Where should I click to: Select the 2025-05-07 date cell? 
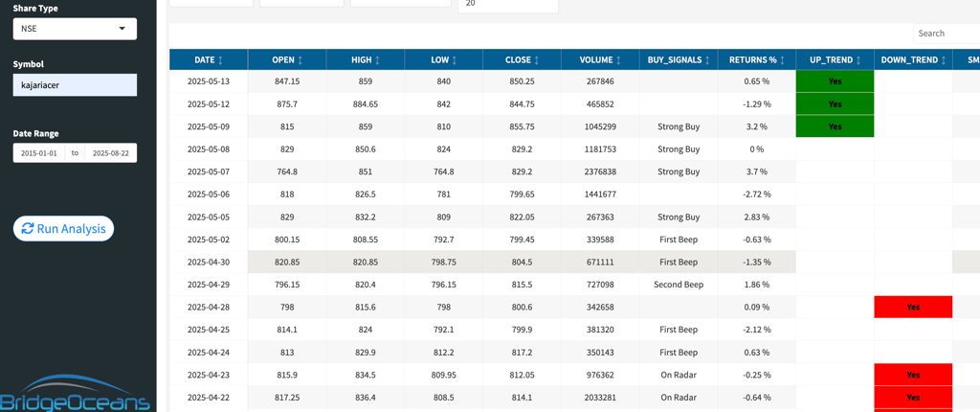point(209,172)
